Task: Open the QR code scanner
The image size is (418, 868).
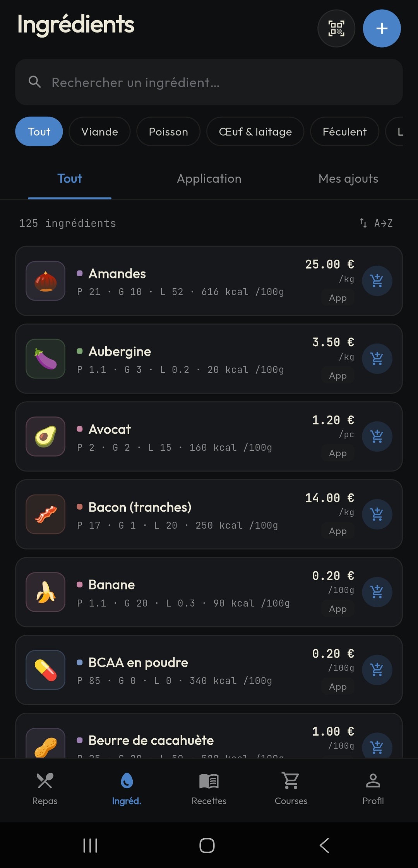Action: coord(336,28)
